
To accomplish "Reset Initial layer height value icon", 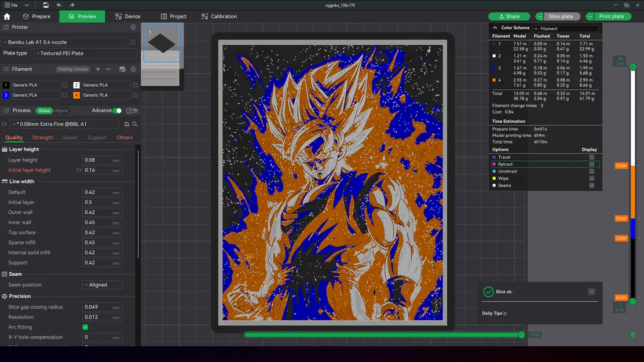I will [x=78, y=170].
